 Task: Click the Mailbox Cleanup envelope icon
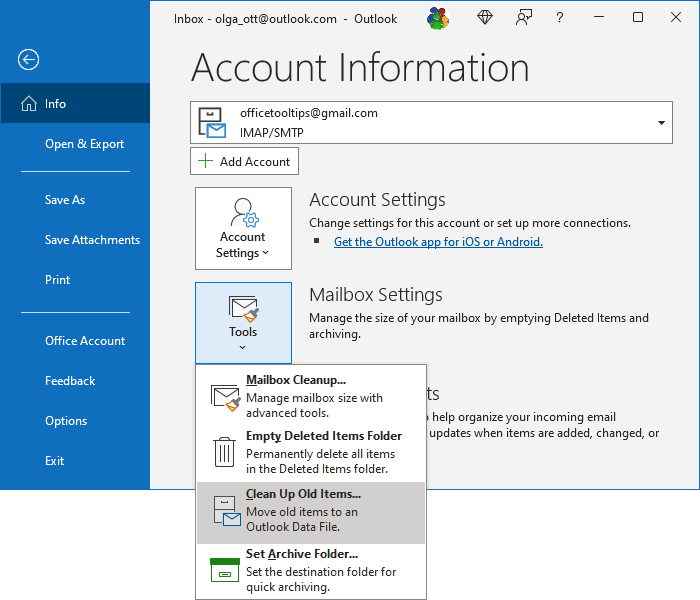[225, 397]
